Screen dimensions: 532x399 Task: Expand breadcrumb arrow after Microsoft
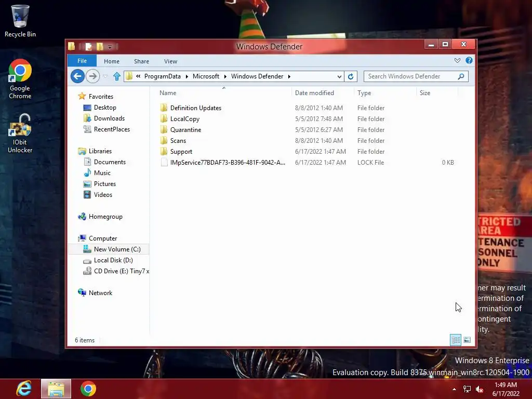[225, 77]
